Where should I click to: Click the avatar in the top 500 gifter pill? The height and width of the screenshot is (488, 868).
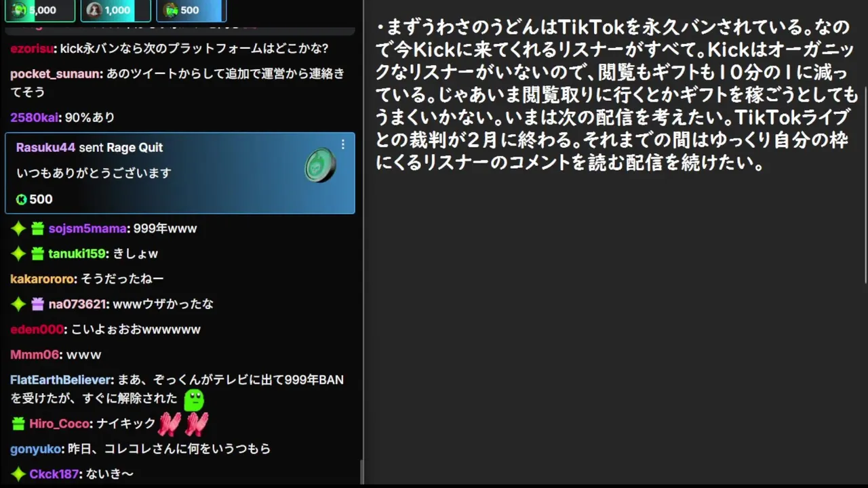coord(171,9)
